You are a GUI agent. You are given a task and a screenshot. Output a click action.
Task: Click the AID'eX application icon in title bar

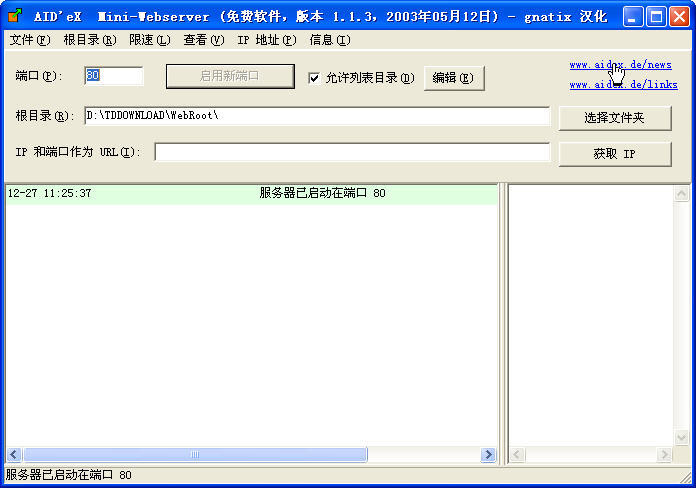15,16
